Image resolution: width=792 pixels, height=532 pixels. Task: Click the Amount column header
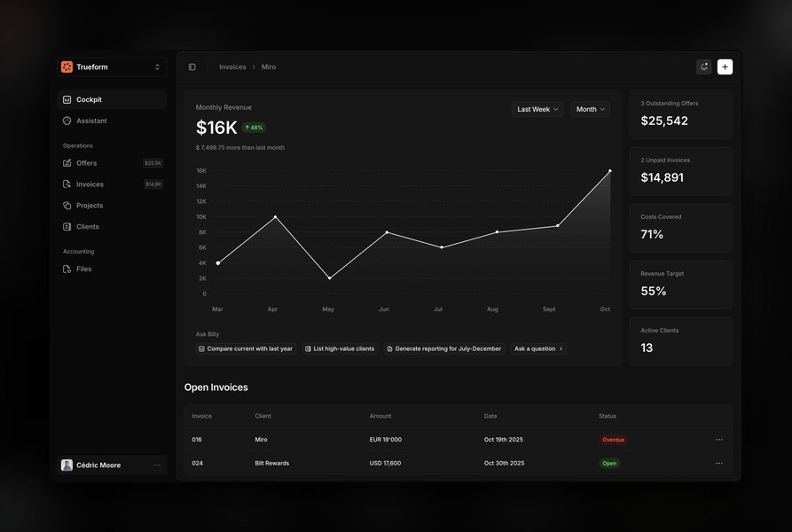[x=380, y=416]
